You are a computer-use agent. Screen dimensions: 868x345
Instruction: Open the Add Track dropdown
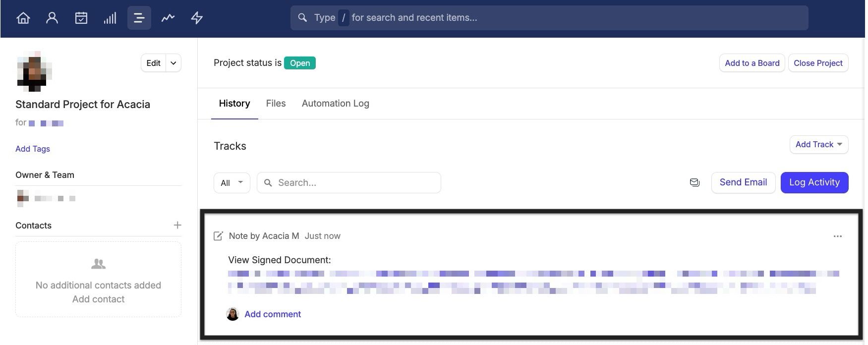pyautogui.click(x=819, y=144)
